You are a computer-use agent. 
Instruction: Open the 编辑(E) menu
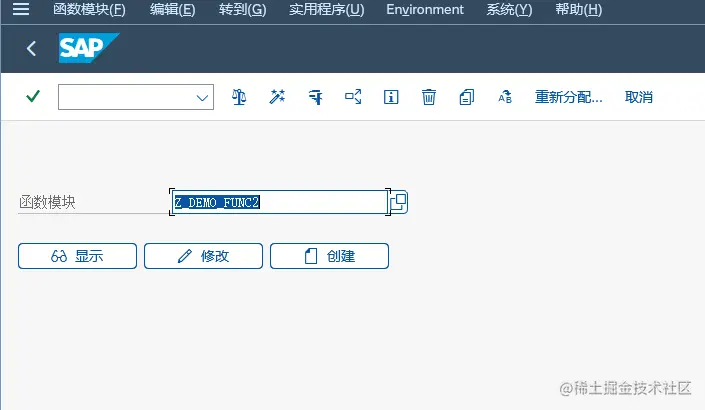(173, 9)
